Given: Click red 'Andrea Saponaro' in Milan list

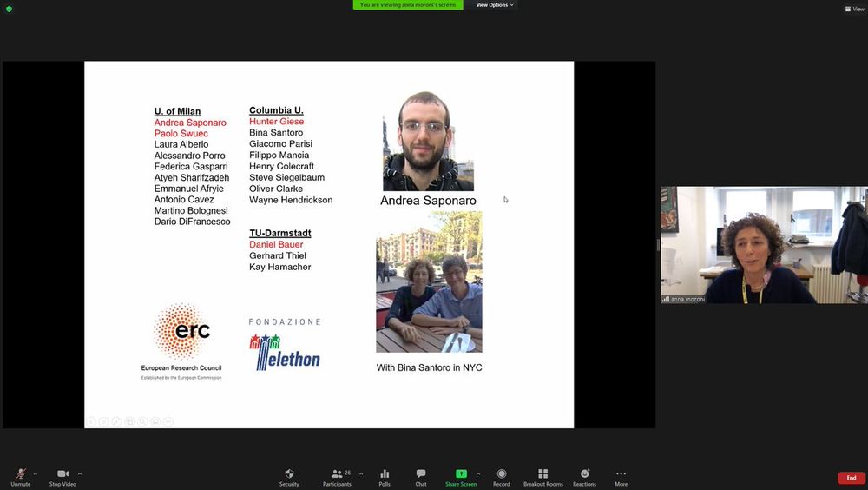Looking at the screenshot, I should point(190,122).
